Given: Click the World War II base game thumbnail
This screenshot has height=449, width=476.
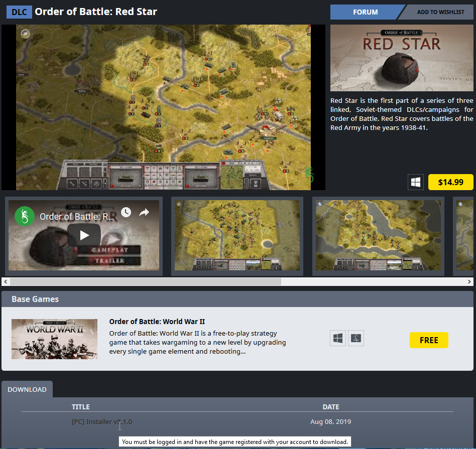Looking at the screenshot, I should coord(54,339).
